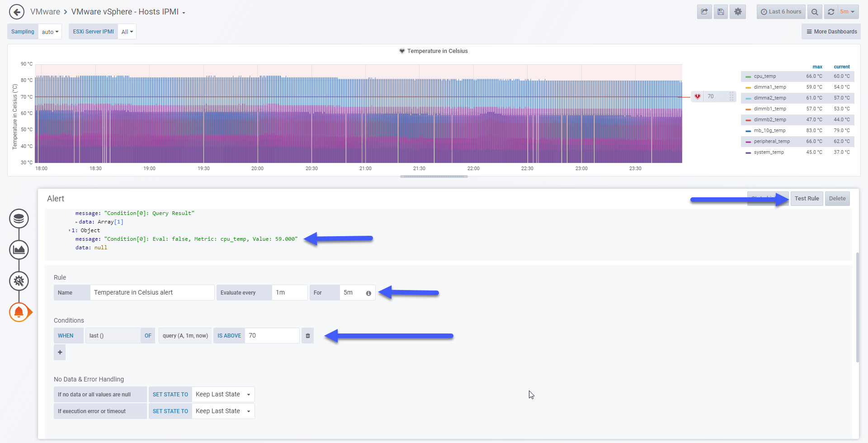
Task: Open the General settings tab gear icon
Action: [x=19, y=281]
